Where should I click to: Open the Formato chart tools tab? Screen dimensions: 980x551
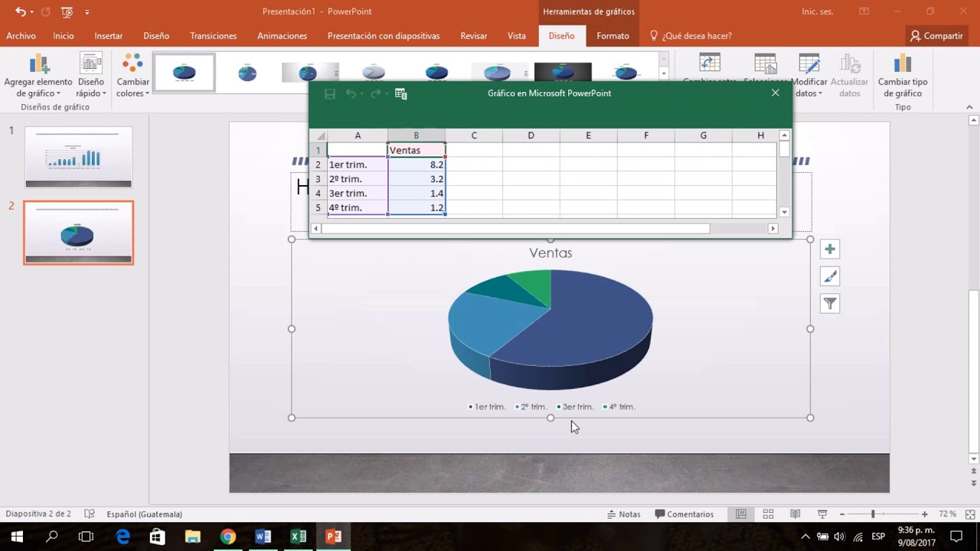(x=612, y=36)
